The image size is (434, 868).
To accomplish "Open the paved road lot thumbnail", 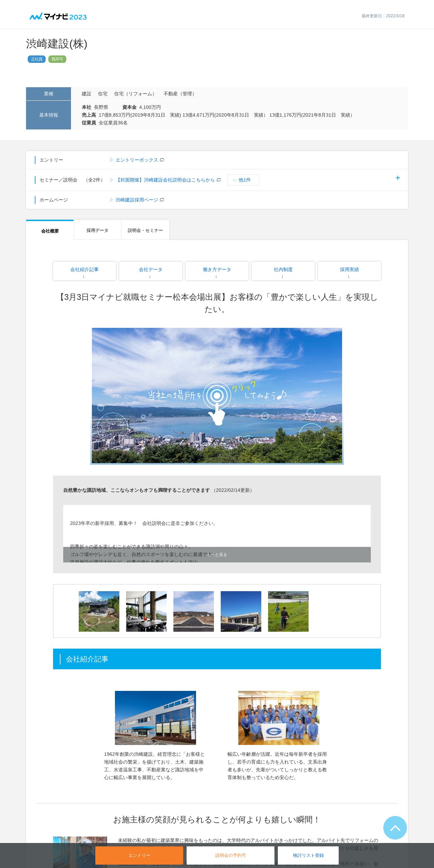I will (194, 611).
